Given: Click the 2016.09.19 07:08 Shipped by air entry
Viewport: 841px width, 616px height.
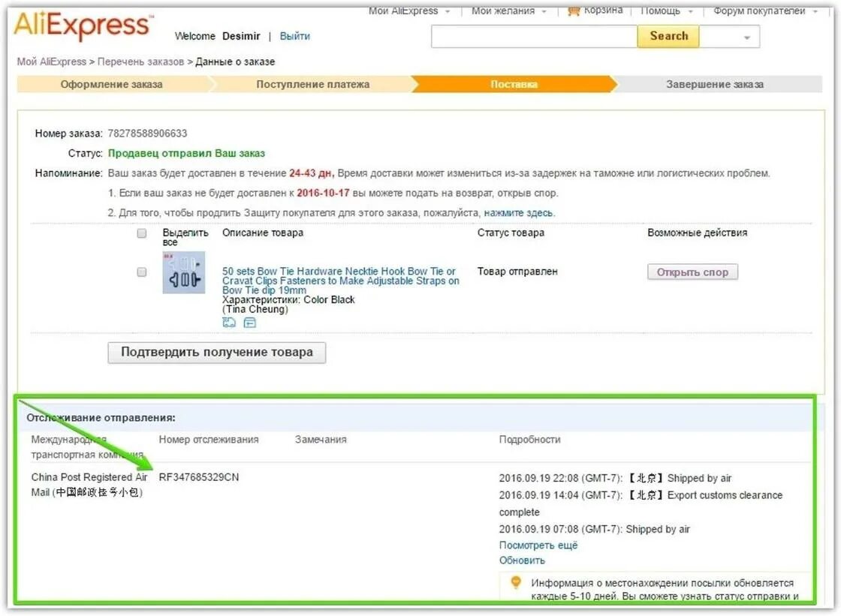Looking at the screenshot, I should (x=594, y=529).
